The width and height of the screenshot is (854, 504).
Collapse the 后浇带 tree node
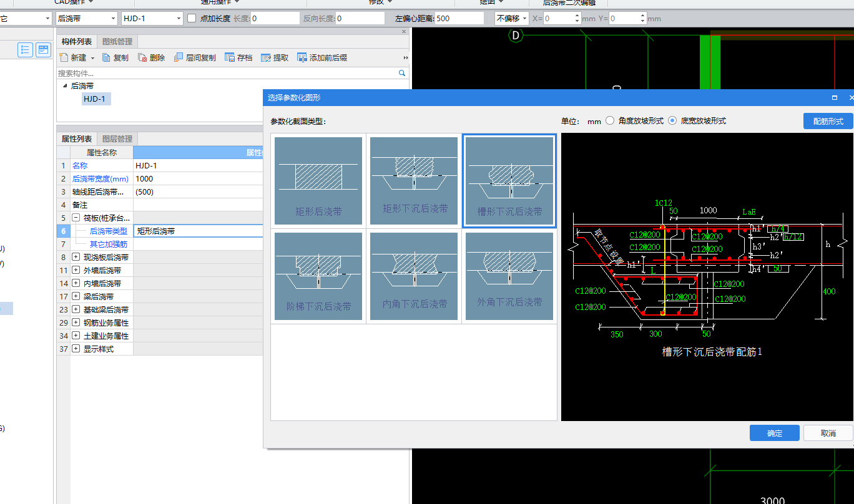click(65, 86)
